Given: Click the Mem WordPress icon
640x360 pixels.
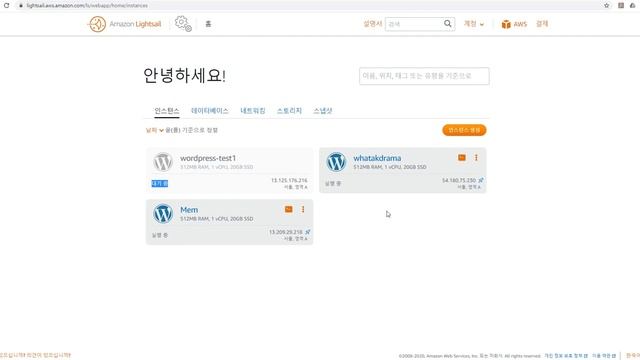Looking at the screenshot, I should pos(163,213).
